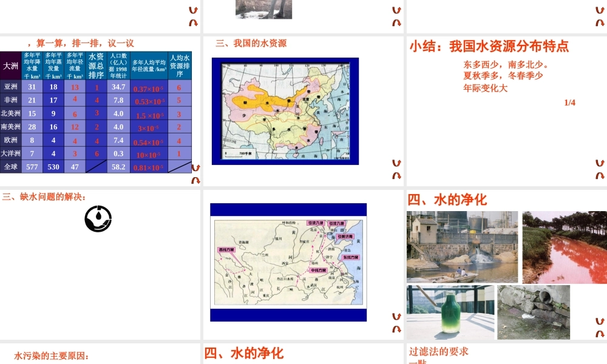Click the 南美洲 row label
The image size is (607, 364).
coord(10,127)
